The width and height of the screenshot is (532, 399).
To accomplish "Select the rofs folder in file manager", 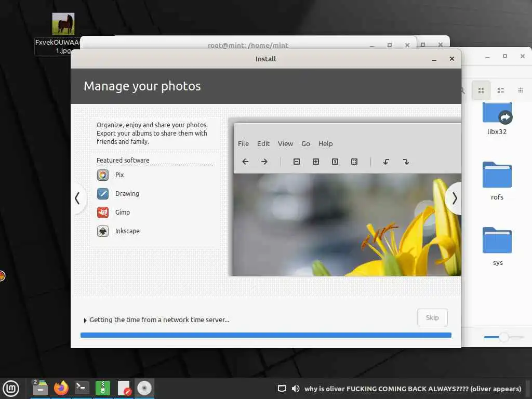I will pos(497,181).
